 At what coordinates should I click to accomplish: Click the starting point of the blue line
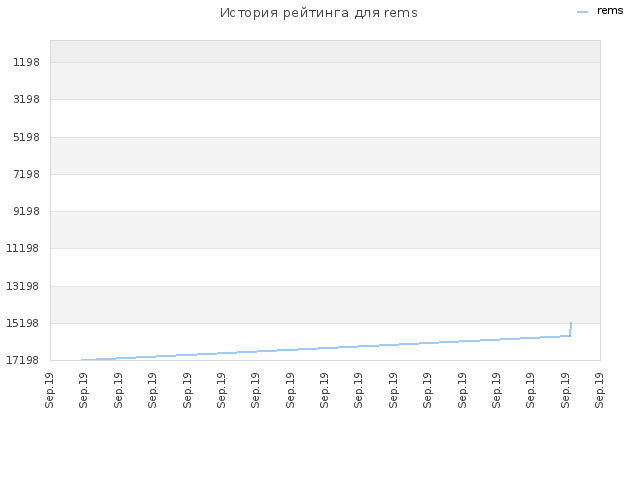[82, 360]
